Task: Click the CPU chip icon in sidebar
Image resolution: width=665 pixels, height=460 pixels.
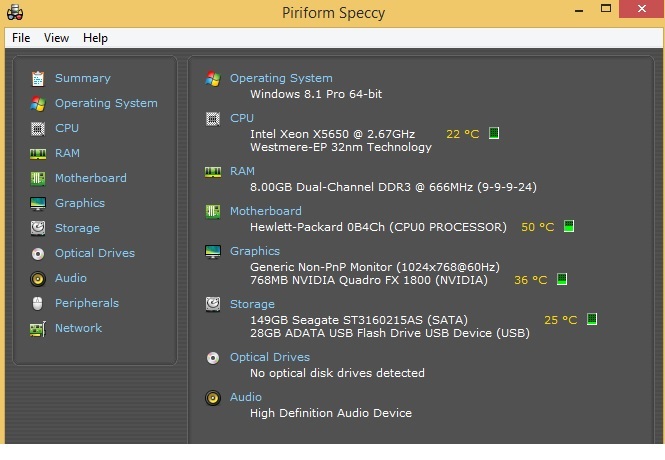Action: click(38, 128)
